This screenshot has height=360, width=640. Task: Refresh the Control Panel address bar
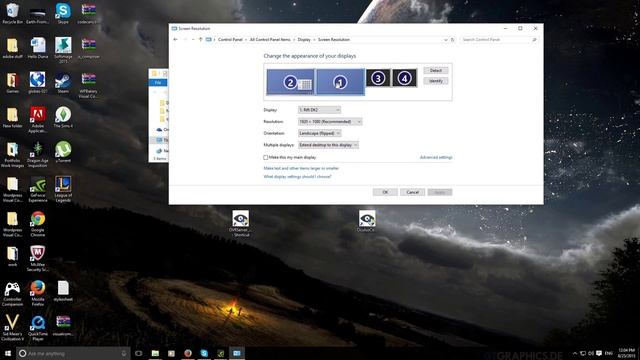click(x=452, y=40)
